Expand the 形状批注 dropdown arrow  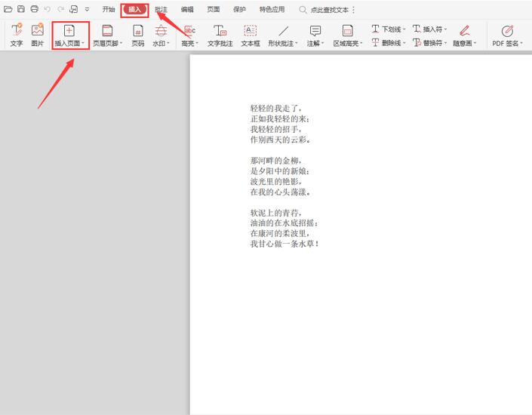[297, 43]
